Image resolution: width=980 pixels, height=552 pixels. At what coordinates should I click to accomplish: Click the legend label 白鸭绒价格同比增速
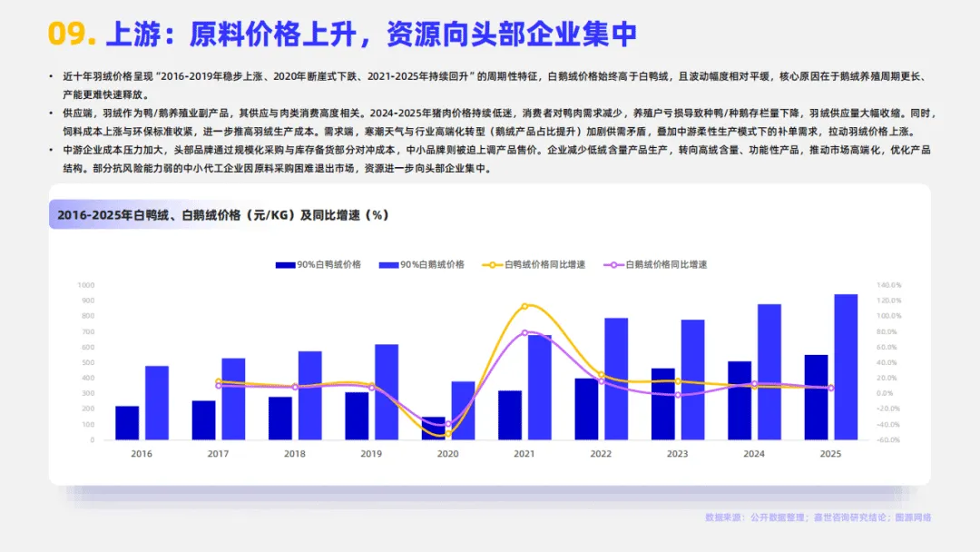pyautogui.click(x=545, y=265)
